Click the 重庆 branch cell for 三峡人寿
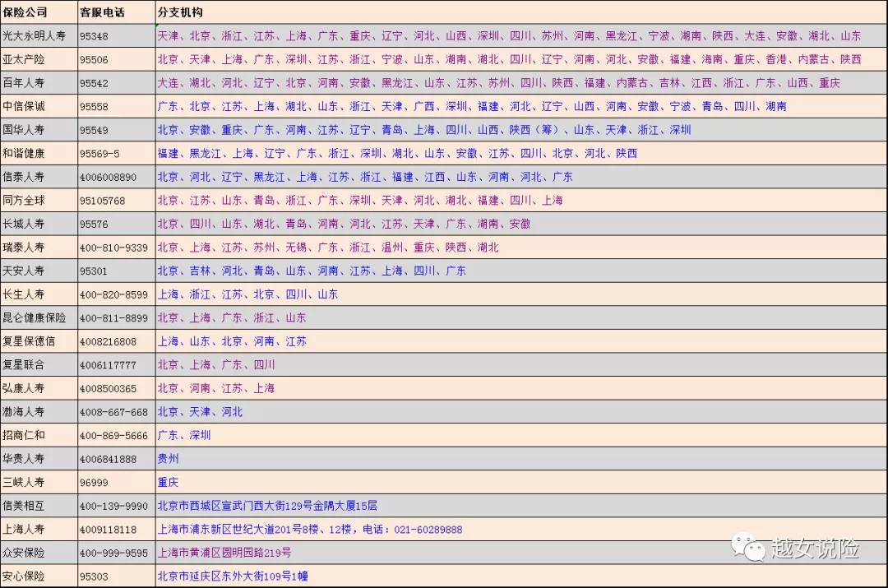This screenshot has width=888, height=588. point(521,483)
